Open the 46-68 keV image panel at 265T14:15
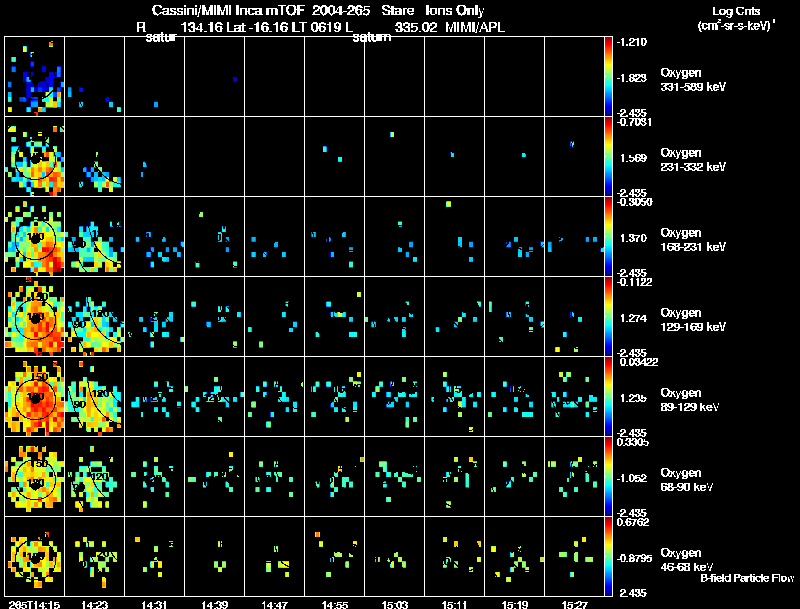Viewport: 800px width, 609px height. tap(35, 557)
